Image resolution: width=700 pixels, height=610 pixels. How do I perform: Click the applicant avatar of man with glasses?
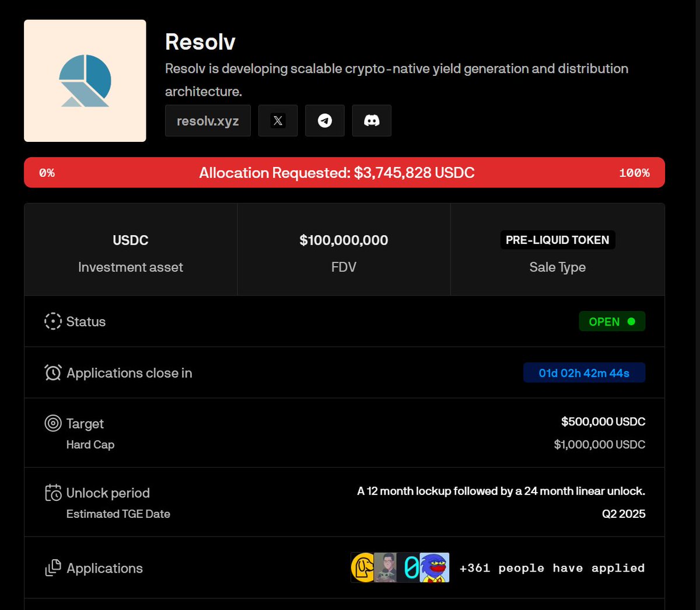(x=385, y=568)
